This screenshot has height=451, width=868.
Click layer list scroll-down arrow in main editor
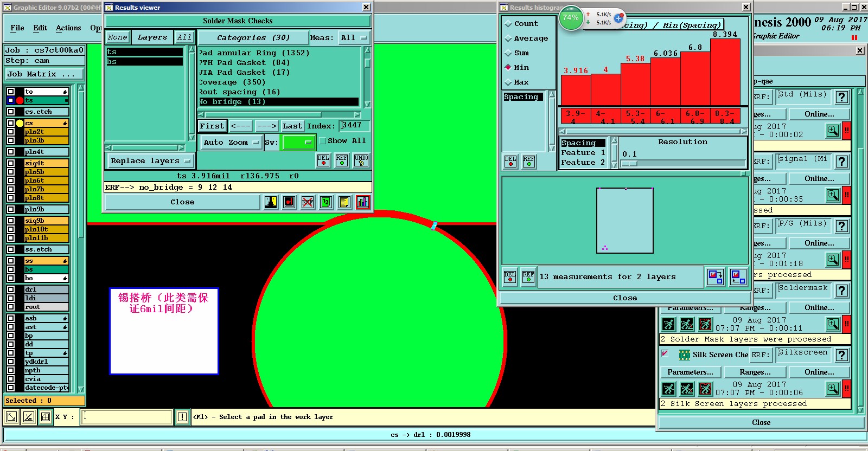pos(81,389)
